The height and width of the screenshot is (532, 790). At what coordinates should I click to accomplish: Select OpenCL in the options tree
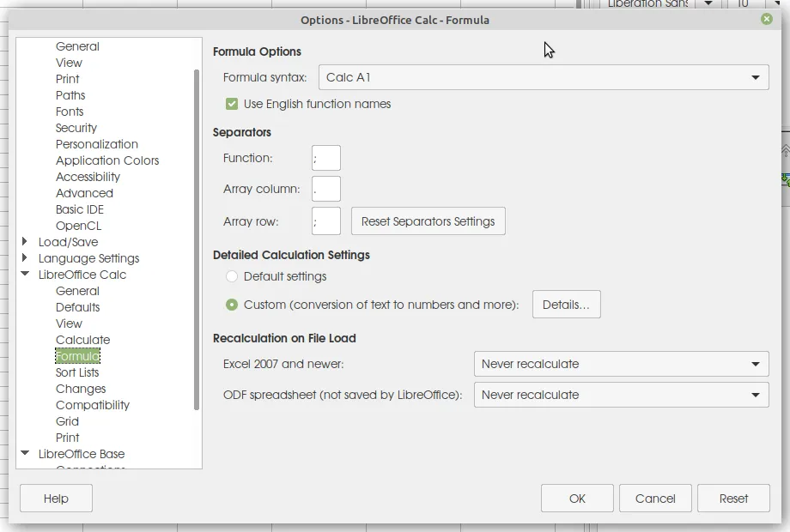coord(78,226)
